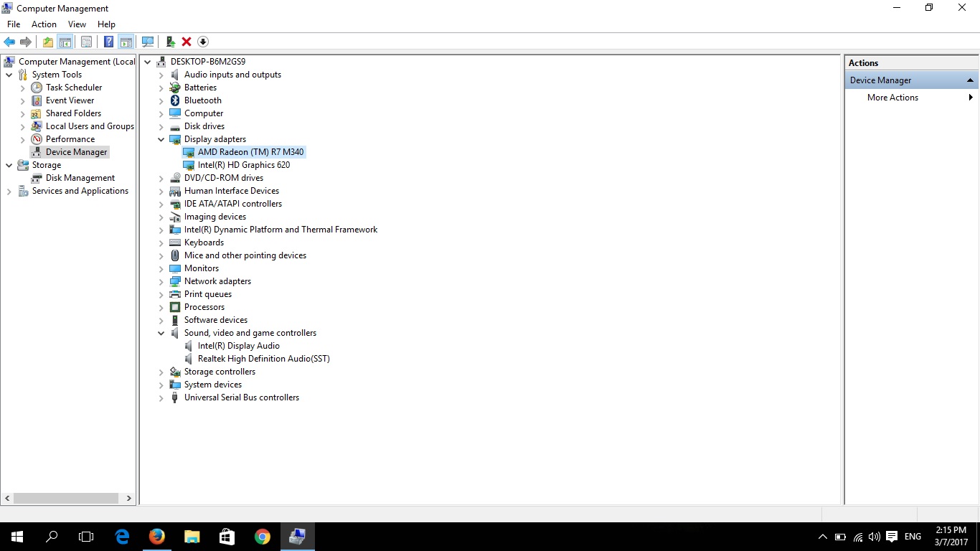Click the Disk drives category icon
The width and height of the screenshot is (980, 551).
[x=175, y=126]
